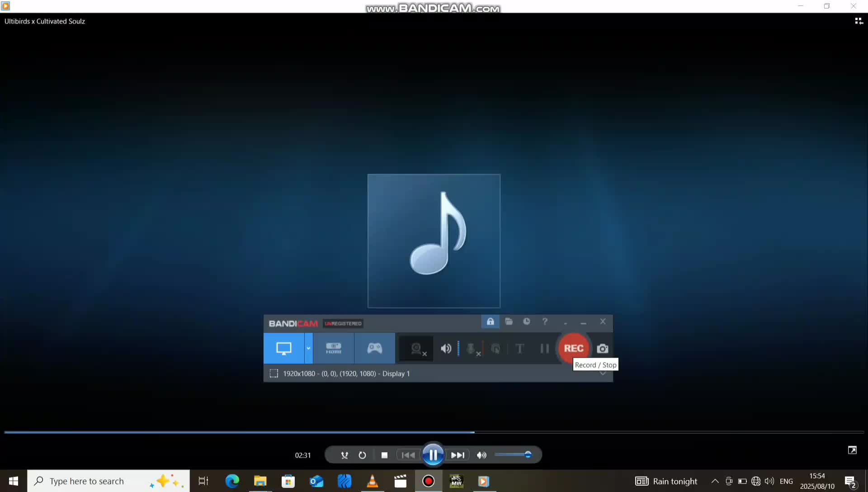The image size is (868, 492).
Task: Show hidden system tray icons
Action: pos(715,481)
